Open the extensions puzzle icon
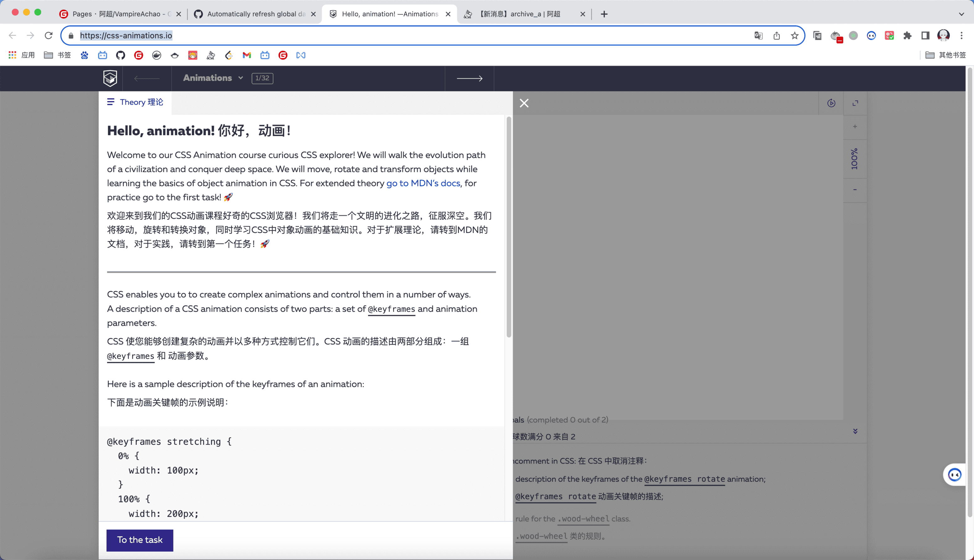 [x=907, y=36]
